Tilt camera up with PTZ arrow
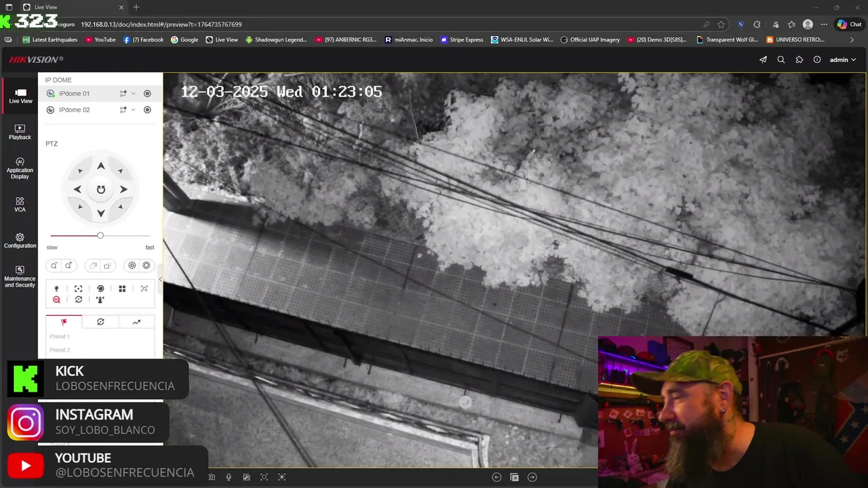 point(100,166)
